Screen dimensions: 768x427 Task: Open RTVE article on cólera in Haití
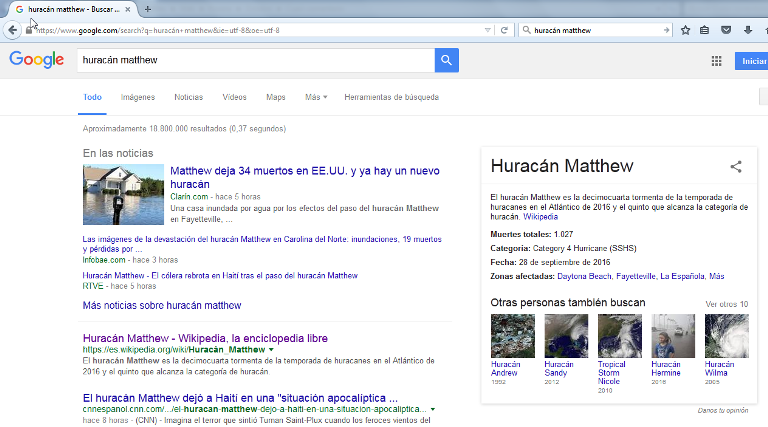tap(220, 276)
